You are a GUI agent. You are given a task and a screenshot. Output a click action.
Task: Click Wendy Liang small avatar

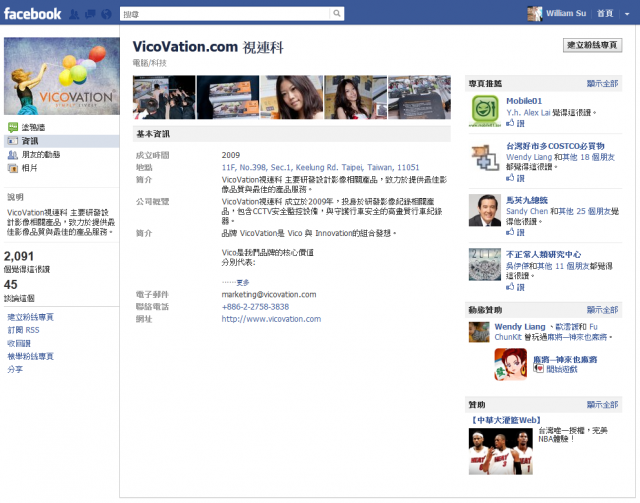[479, 332]
